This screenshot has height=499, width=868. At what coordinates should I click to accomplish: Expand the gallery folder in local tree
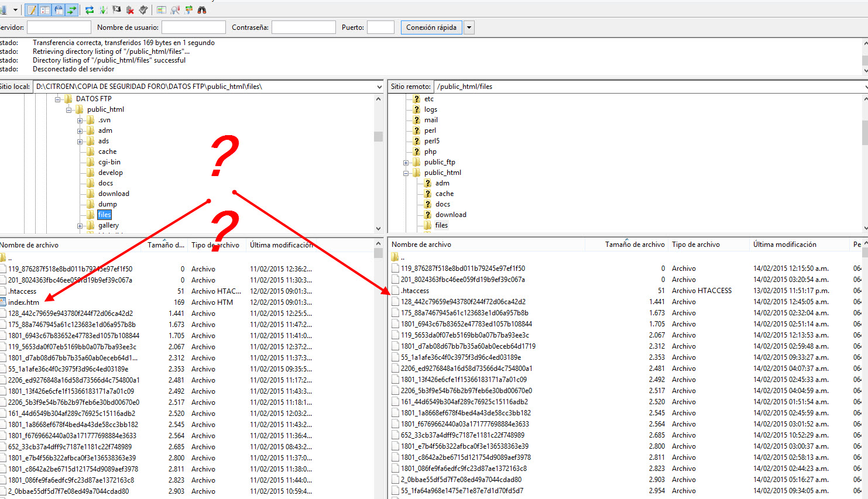80,226
